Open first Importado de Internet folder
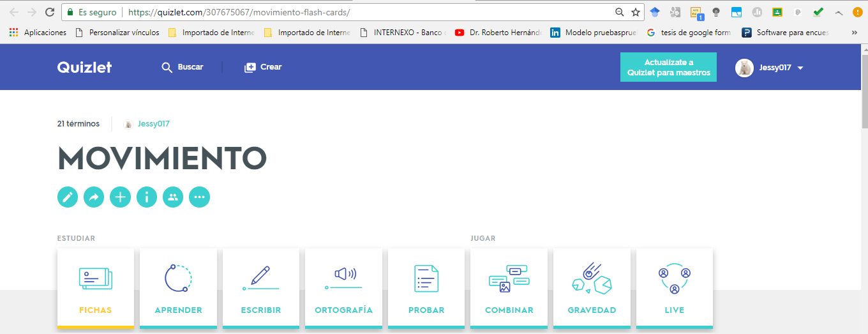868x334 pixels. click(x=211, y=33)
